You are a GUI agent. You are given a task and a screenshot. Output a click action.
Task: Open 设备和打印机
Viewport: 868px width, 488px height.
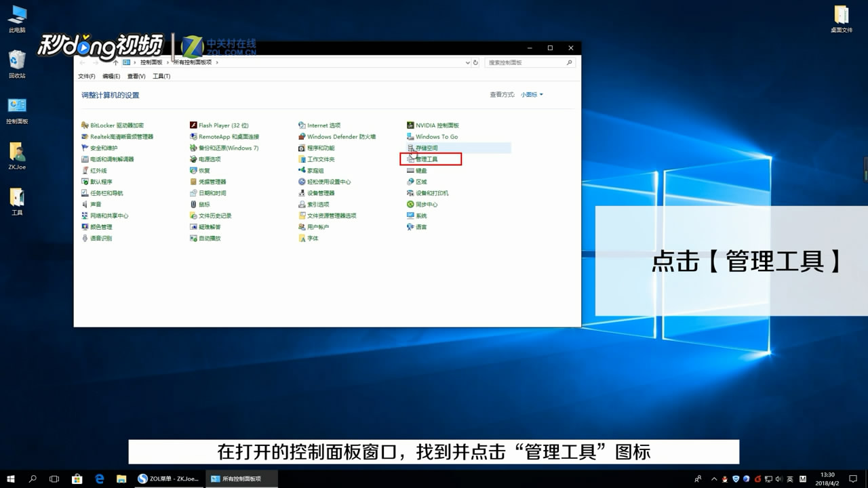pos(428,193)
